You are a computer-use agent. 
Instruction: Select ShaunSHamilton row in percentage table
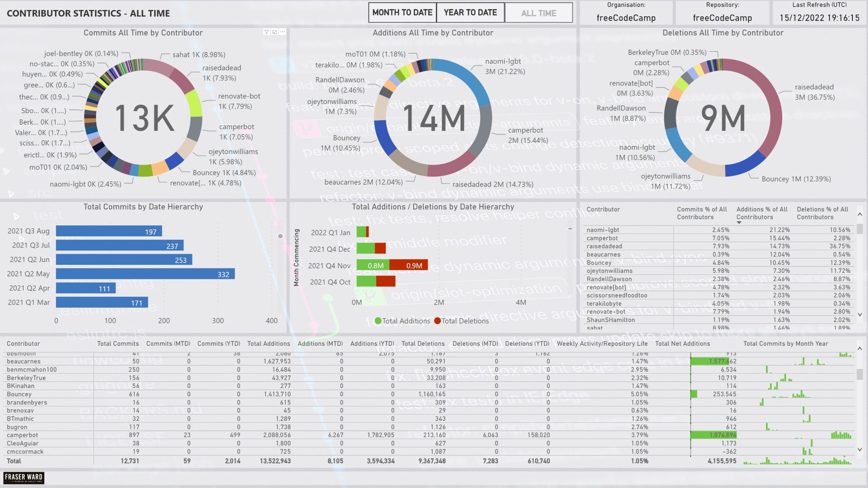click(x=718, y=320)
